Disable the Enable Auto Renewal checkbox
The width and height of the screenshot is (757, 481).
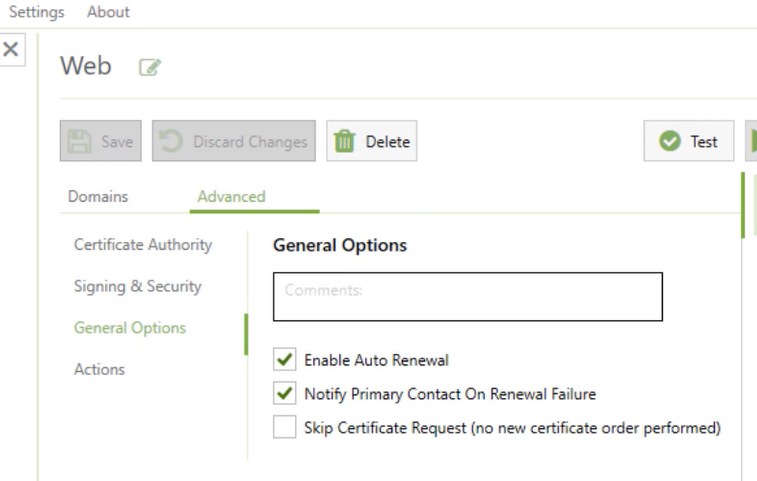[x=285, y=360]
